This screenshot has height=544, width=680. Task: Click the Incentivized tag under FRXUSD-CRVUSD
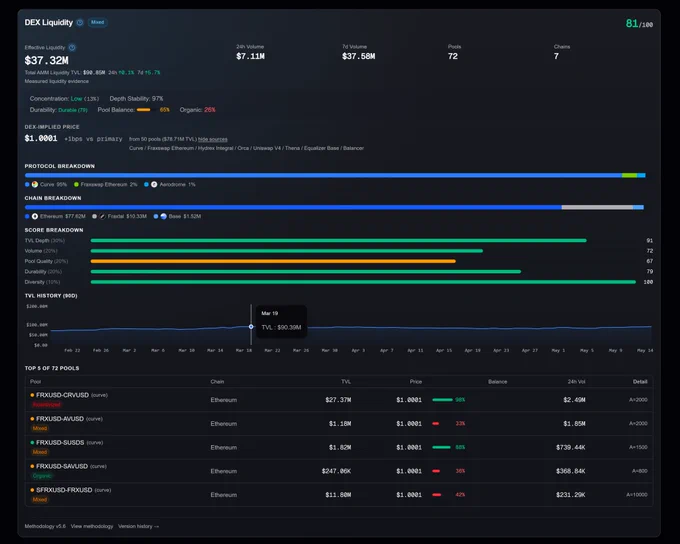tap(46, 405)
